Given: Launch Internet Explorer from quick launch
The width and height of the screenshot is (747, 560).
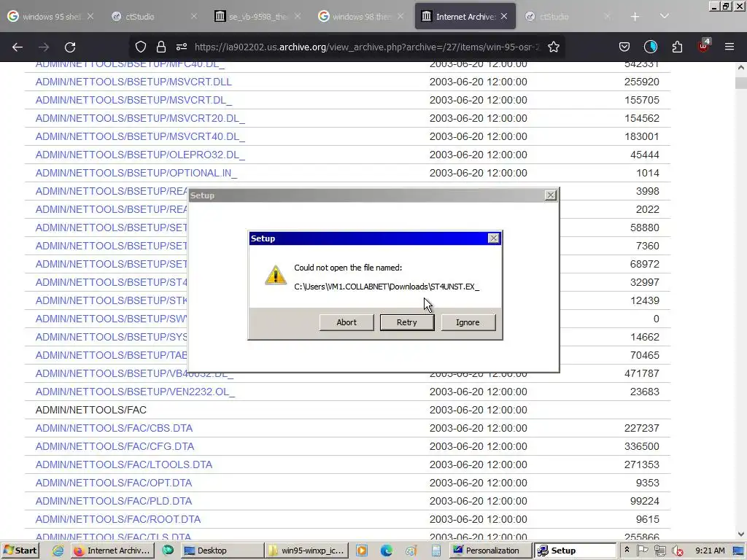Looking at the screenshot, I should [x=58, y=551].
